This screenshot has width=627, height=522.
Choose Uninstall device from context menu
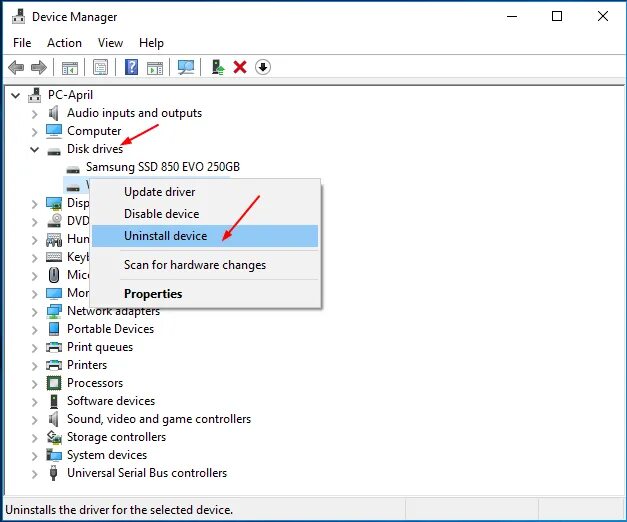(205, 236)
